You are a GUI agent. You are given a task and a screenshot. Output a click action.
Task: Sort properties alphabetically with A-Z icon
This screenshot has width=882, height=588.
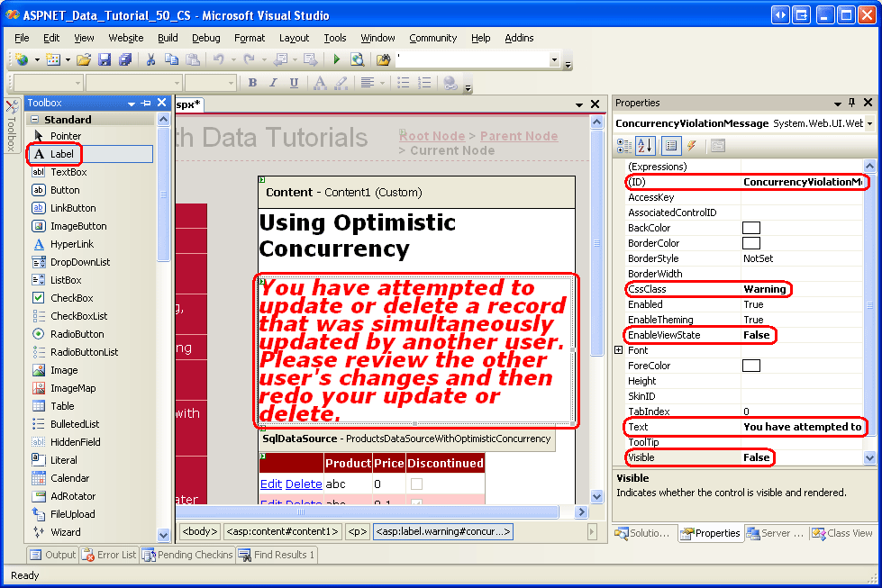click(646, 145)
